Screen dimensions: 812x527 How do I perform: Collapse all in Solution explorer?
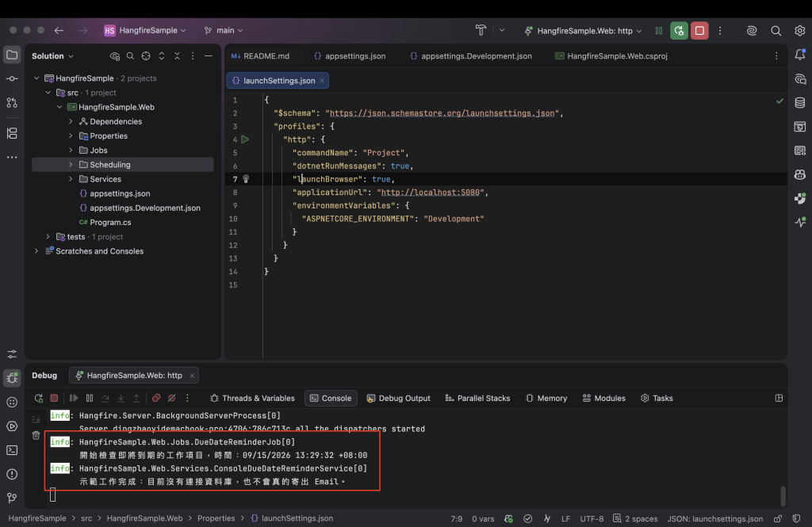[x=177, y=56]
